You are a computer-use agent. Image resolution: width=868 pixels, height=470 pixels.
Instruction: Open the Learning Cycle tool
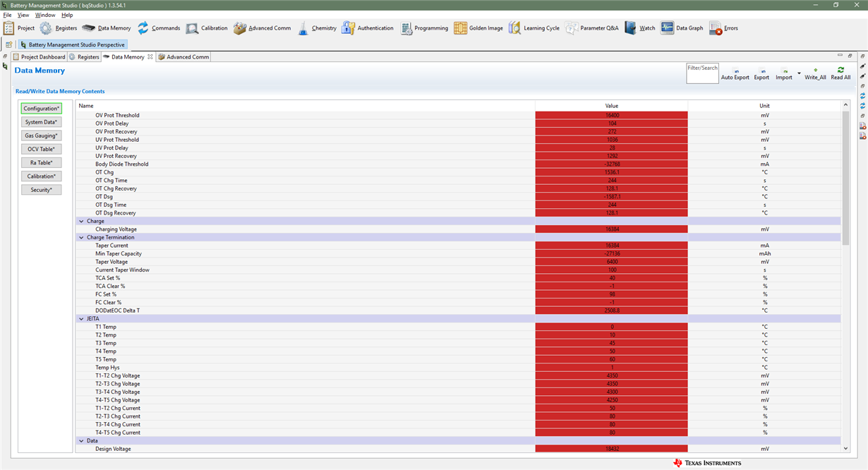pyautogui.click(x=534, y=28)
